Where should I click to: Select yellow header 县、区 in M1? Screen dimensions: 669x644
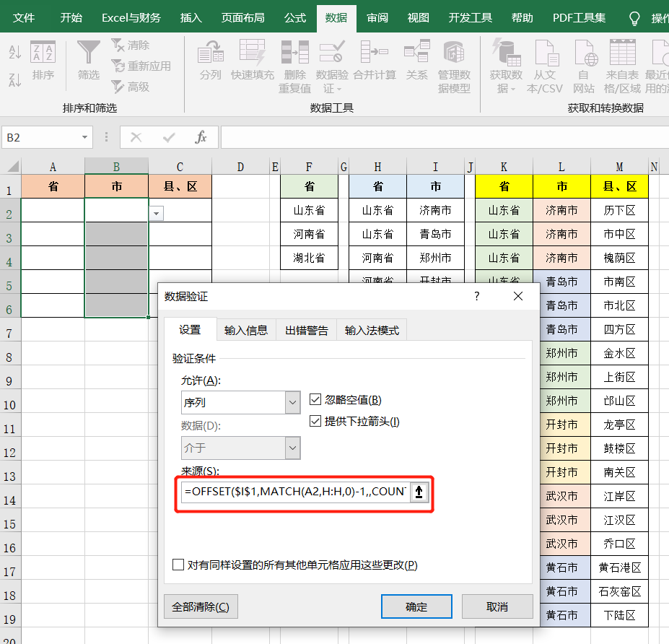(619, 186)
